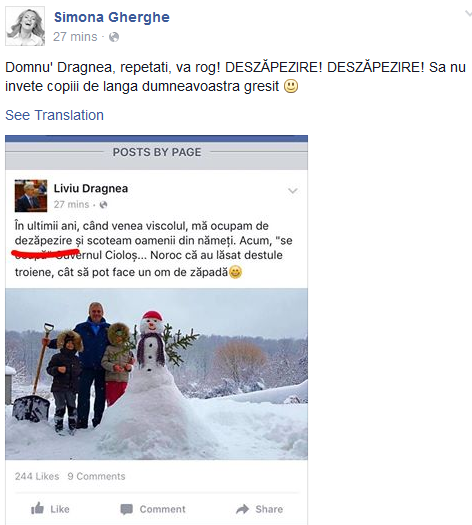Click the Share button label
Screen dimensions: 472x525
pos(269,509)
